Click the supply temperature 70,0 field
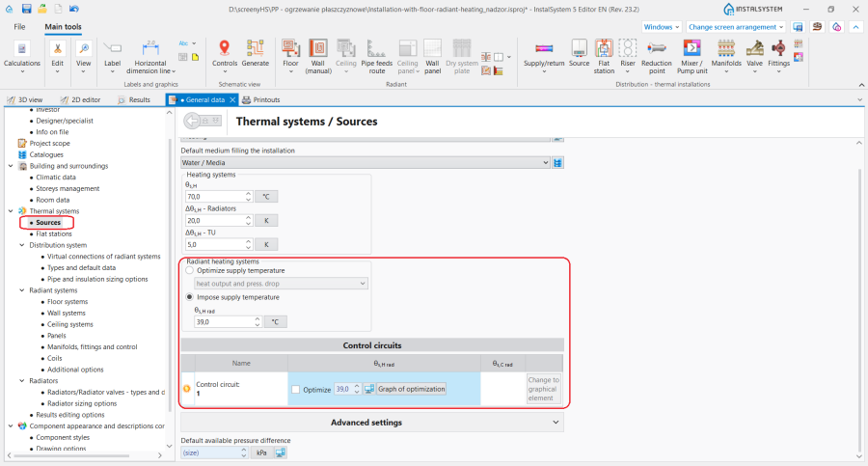The image size is (868, 466). [x=215, y=197]
